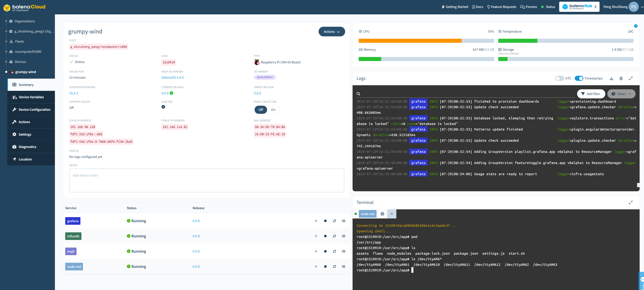Click the balenaCloud logo
Viewport: 644px width, 290px height.
coord(24,7)
